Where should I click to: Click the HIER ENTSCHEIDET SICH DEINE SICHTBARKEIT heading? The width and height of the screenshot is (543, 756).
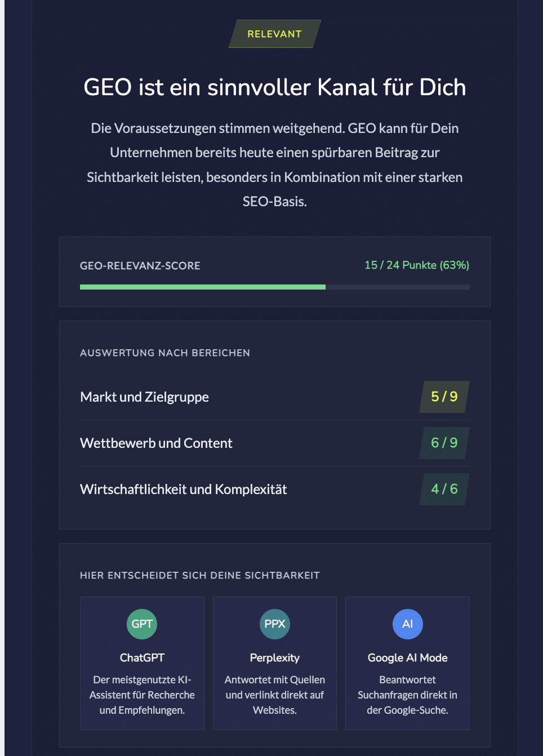tap(200, 576)
